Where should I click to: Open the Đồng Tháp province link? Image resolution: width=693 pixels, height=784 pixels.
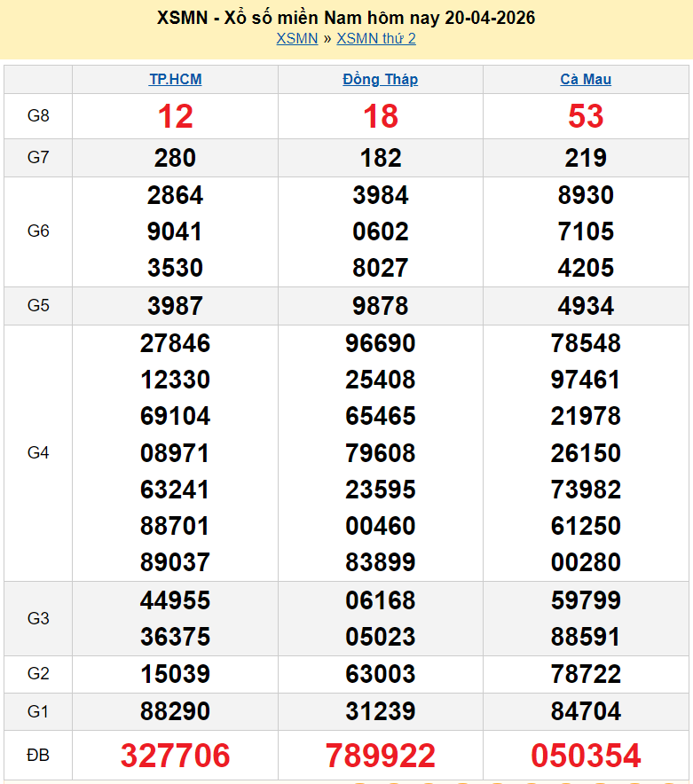(380, 79)
